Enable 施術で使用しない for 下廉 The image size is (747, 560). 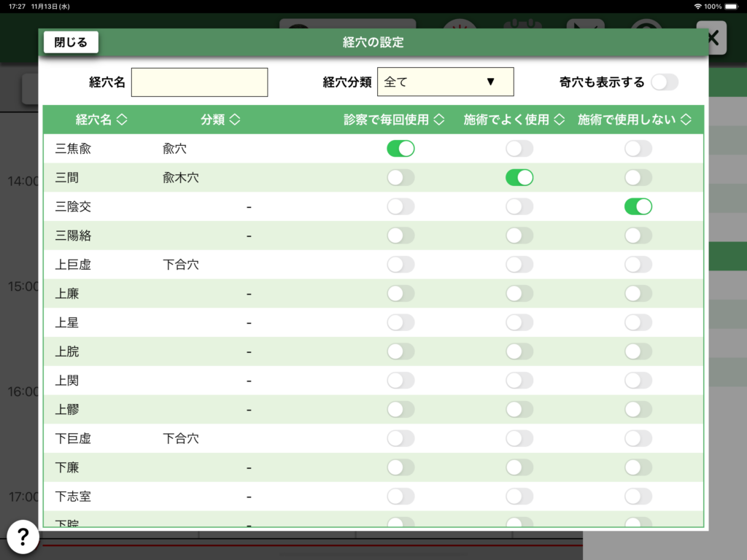[x=638, y=468]
